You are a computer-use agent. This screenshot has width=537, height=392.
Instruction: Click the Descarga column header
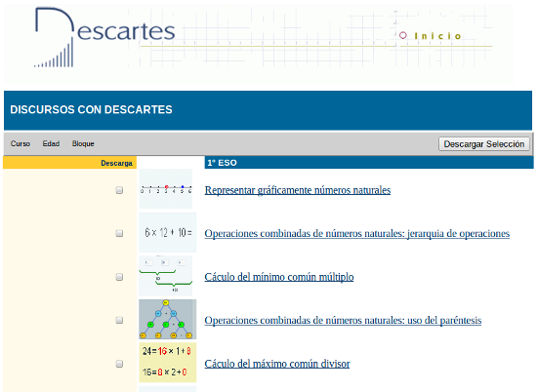click(70, 163)
